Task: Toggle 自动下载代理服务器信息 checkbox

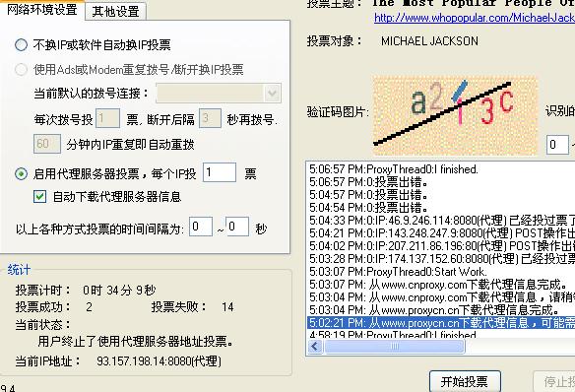Action: coord(39,197)
